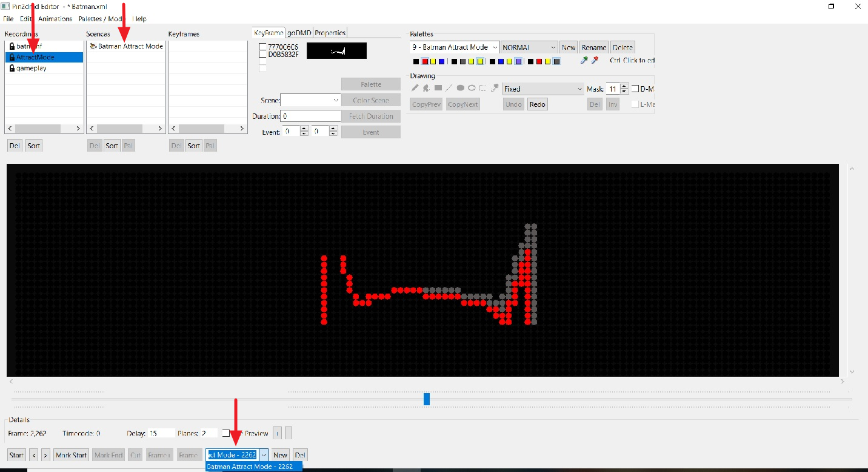Click the lock icon beside gameplay recording

[x=12, y=68]
